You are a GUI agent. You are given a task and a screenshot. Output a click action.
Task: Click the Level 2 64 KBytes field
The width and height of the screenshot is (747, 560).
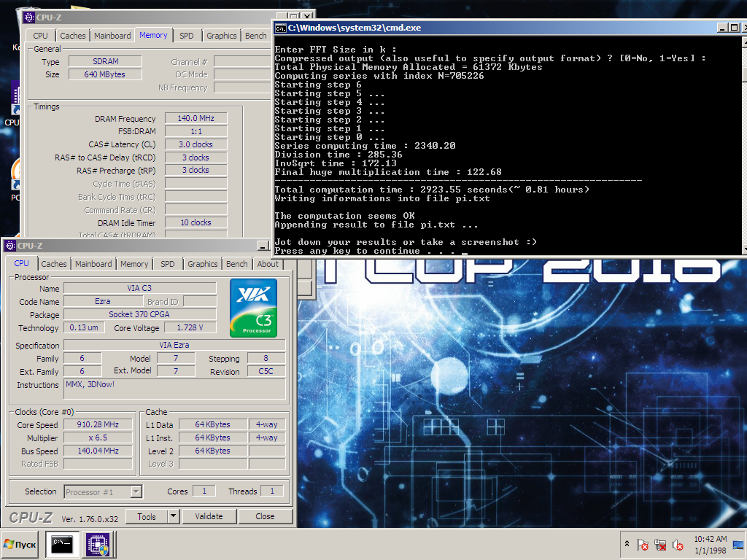[x=212, y=451]
